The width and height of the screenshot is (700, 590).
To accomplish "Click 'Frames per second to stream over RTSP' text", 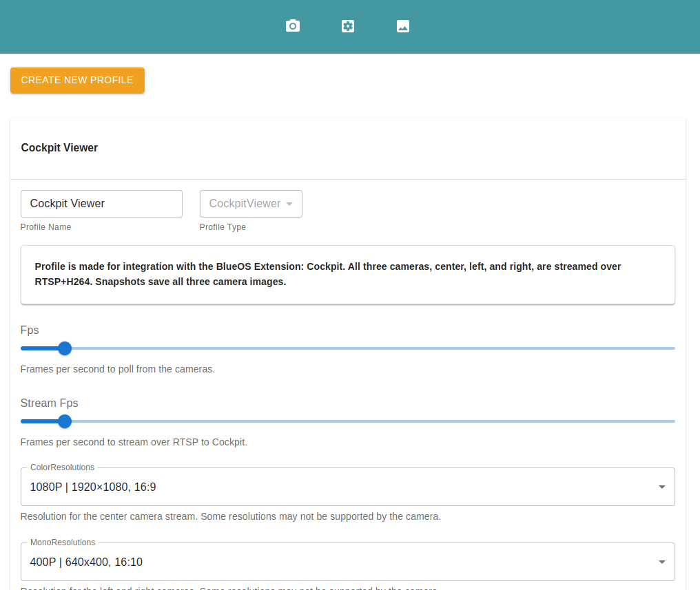I will point(110,442).
